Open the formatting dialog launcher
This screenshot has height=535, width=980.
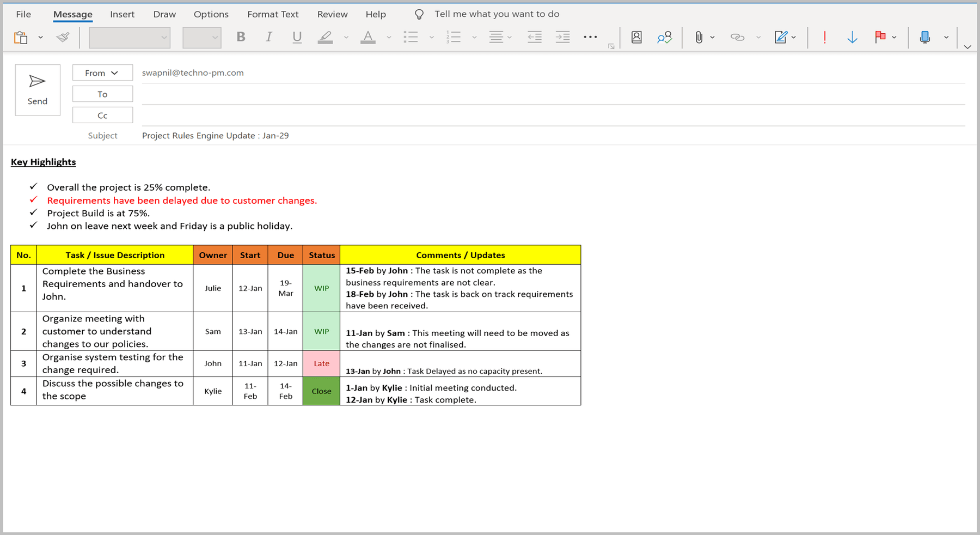(611, 47)
